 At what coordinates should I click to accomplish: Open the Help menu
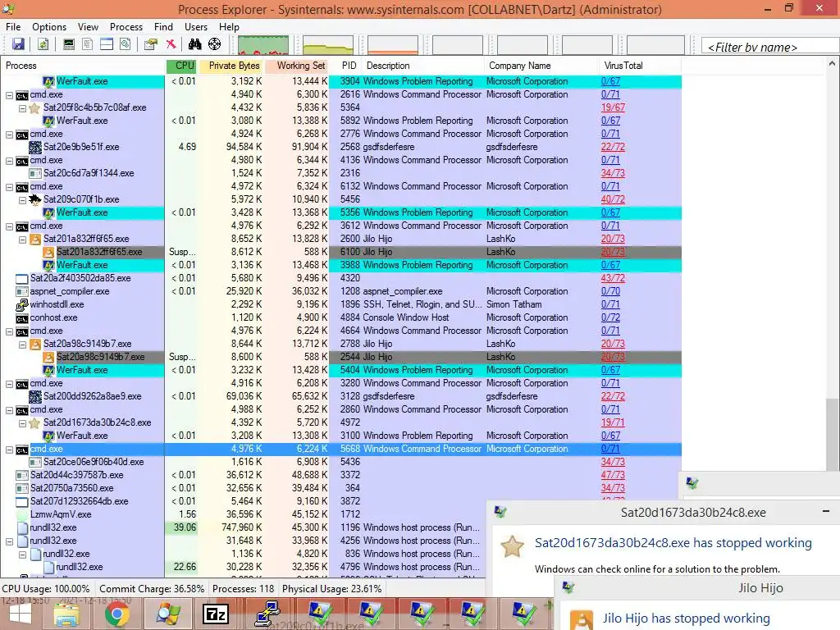coord(229,27)
